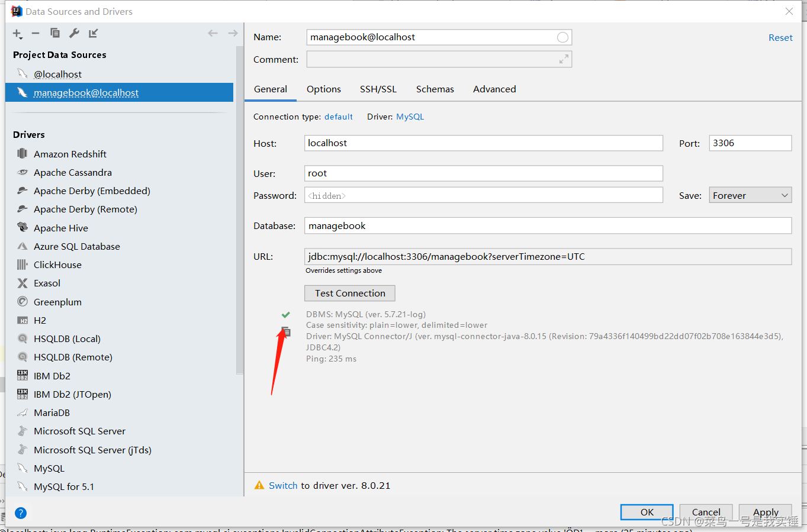Click the color circle in Name field
Screen dimensions: 807x532
tap(562, 37)
